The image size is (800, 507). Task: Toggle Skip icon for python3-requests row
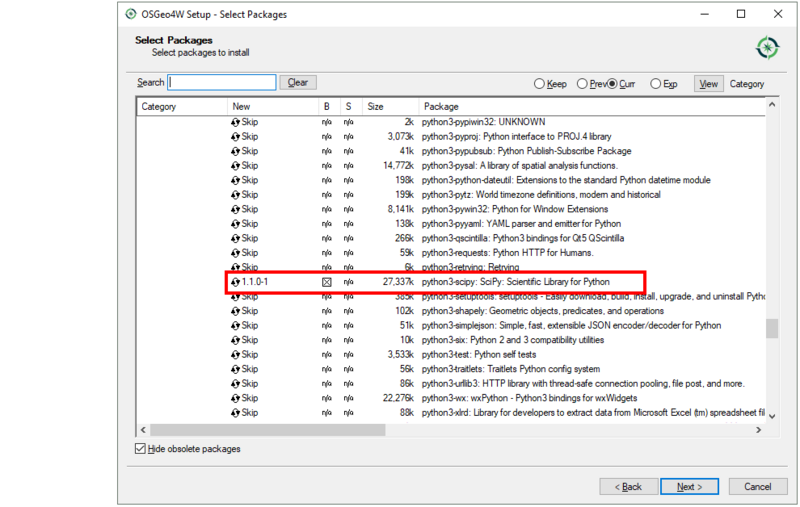click(236, 253)
